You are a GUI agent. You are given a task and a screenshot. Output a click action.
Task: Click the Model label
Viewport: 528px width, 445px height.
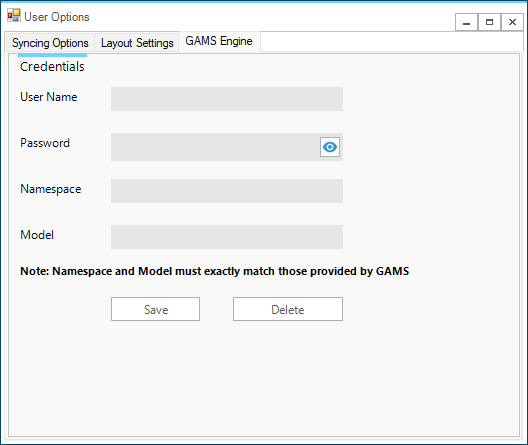(x=37, y=235)
